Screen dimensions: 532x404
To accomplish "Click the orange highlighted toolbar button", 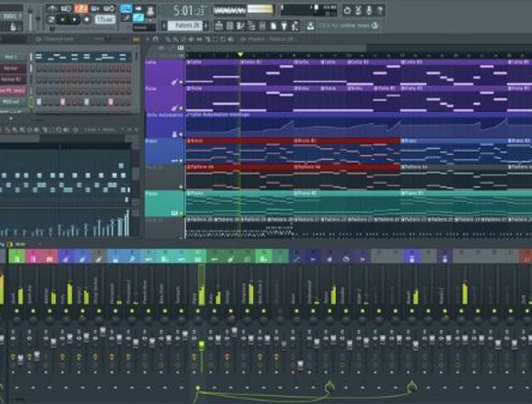I will 81,8.
